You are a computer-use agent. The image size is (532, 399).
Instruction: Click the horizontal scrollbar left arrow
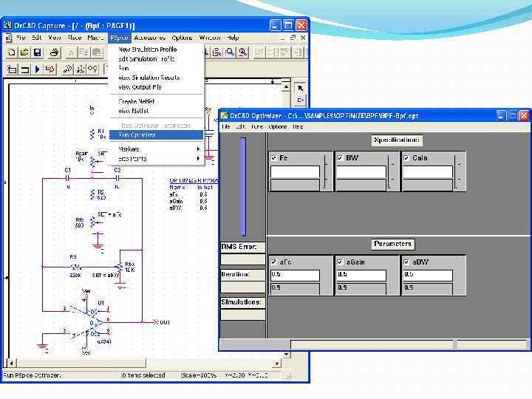(x=11, y=363)
